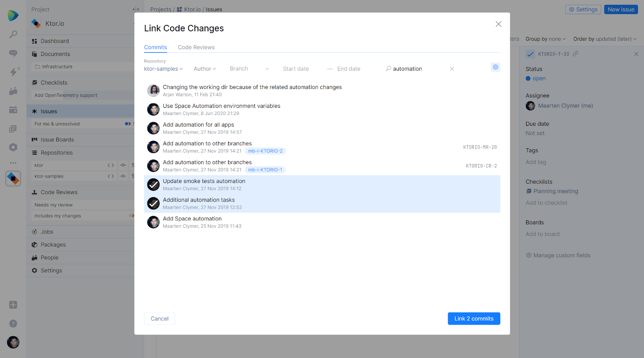Open Chats speech bubble icon in the sidebar
The width and height of the screenshot is (644, 358).
click(13, 53)
